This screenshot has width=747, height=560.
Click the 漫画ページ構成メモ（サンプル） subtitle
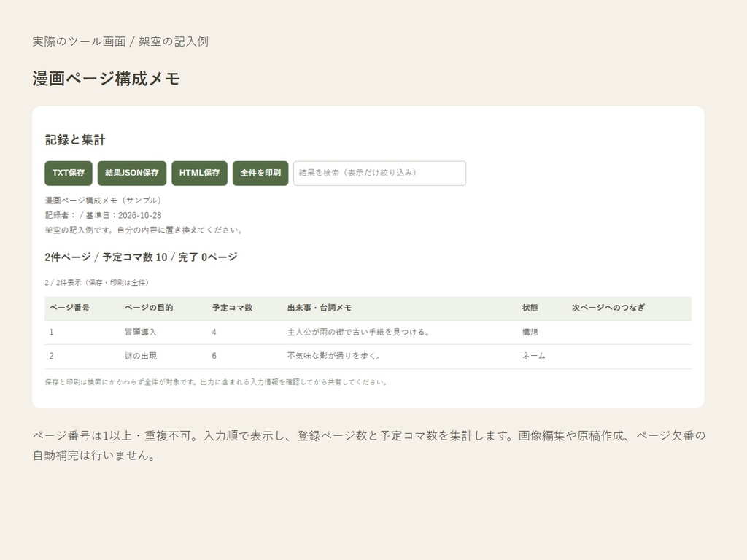click(104, 201)
